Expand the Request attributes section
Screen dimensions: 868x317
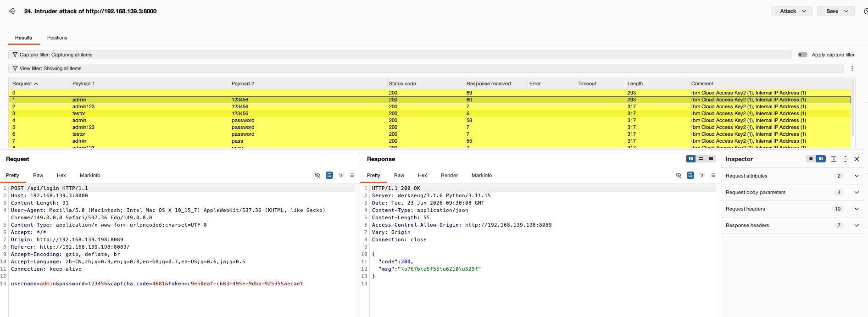pos(792,176)
